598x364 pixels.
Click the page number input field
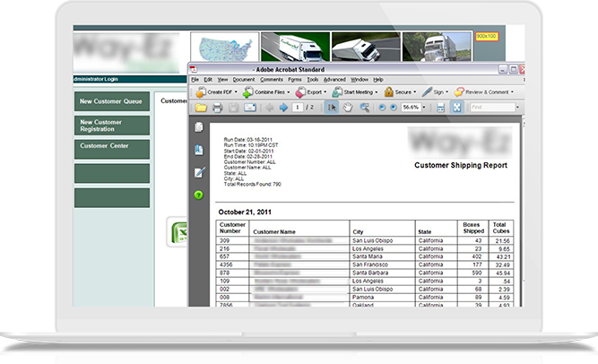coord(298,108)
